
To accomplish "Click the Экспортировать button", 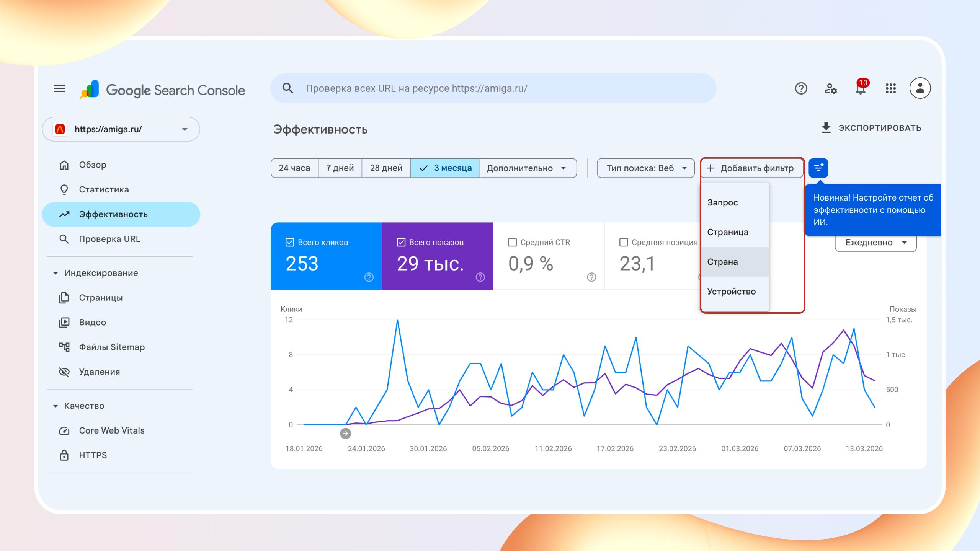I will tap(871, 128).
